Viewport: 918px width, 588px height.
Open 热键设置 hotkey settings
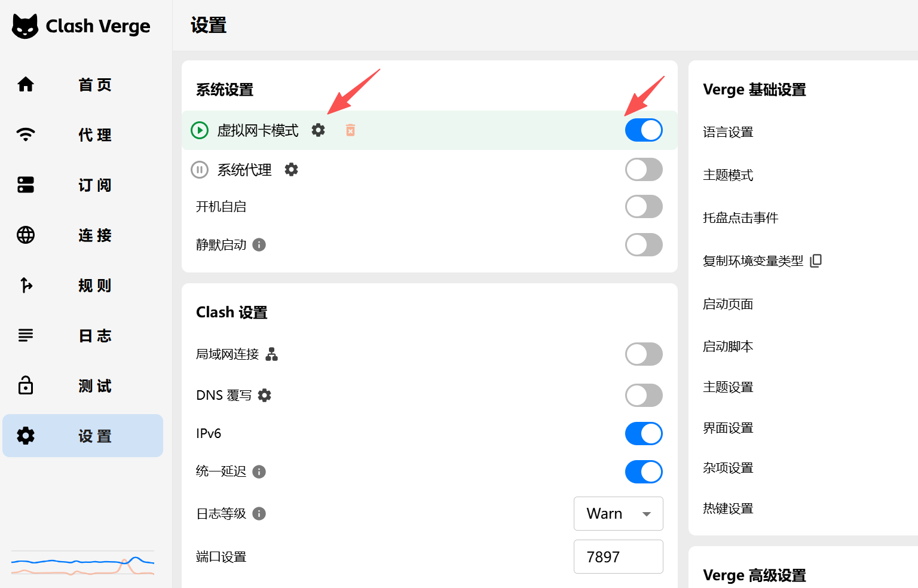pos(728,509)
